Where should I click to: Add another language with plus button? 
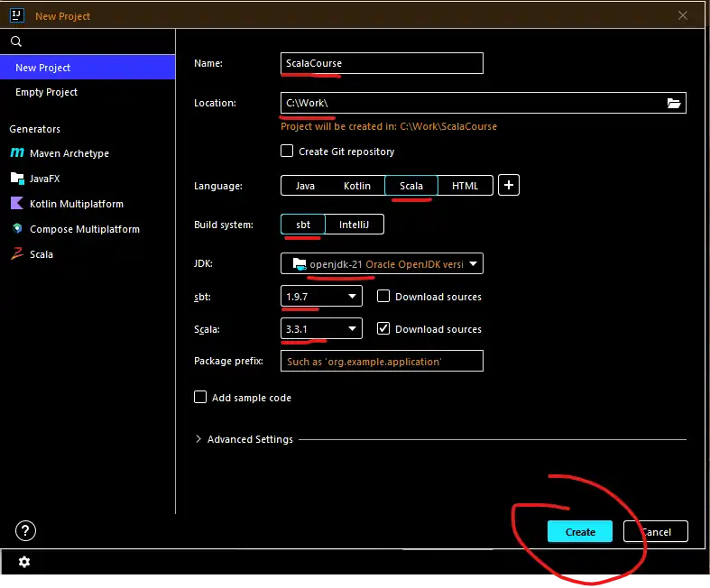click(509, 186)
